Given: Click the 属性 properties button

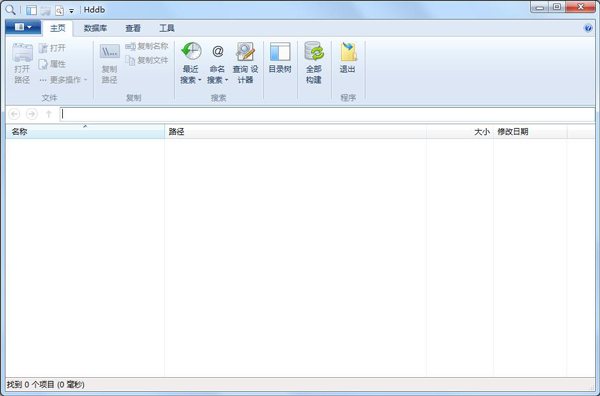Looking at the screenshot, I should click(x=52, y=64).
